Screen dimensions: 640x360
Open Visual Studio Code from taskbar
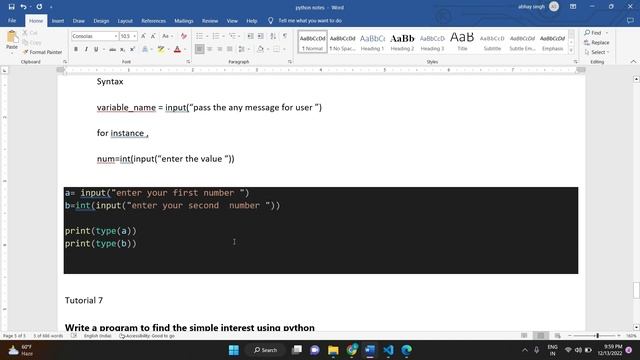388,350
